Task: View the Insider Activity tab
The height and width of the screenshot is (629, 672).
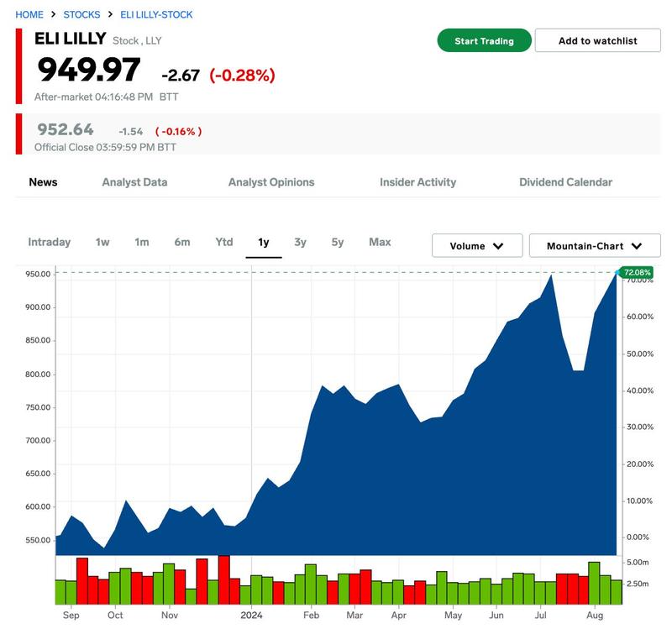Action: (417, 182)
